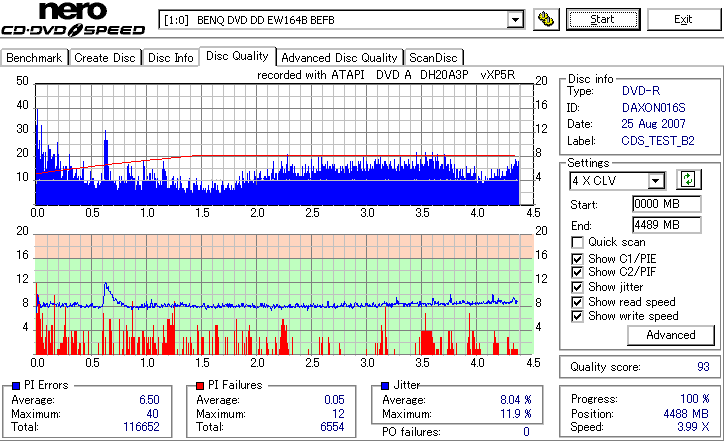Click the Exit button

[683, 19]
